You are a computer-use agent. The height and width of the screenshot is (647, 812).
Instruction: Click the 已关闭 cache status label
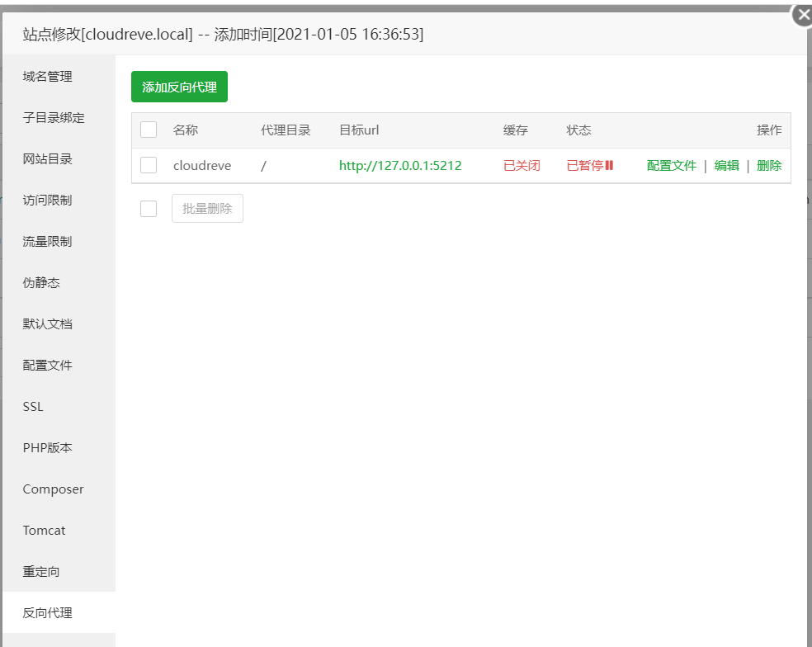click(521, 165)
